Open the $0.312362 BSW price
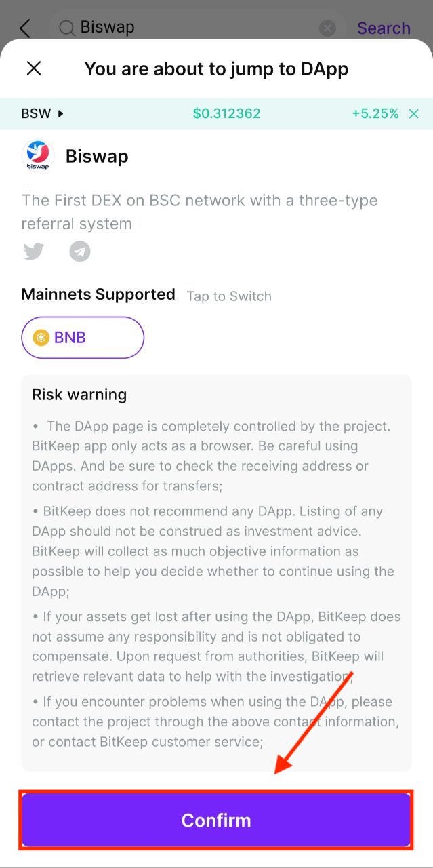The image size is (433, 868). (x=226, y=113)
